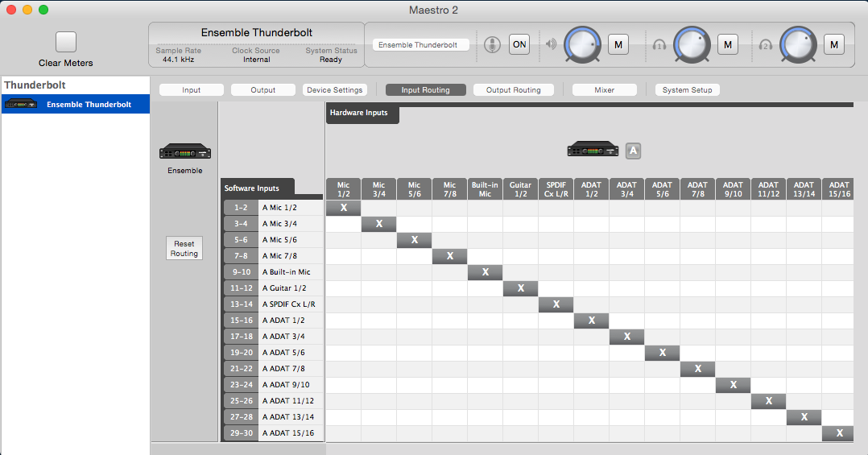Click the Clock Source Internal value
The width and height of the screenshot is (868, 455).
[x=256, y=60]
